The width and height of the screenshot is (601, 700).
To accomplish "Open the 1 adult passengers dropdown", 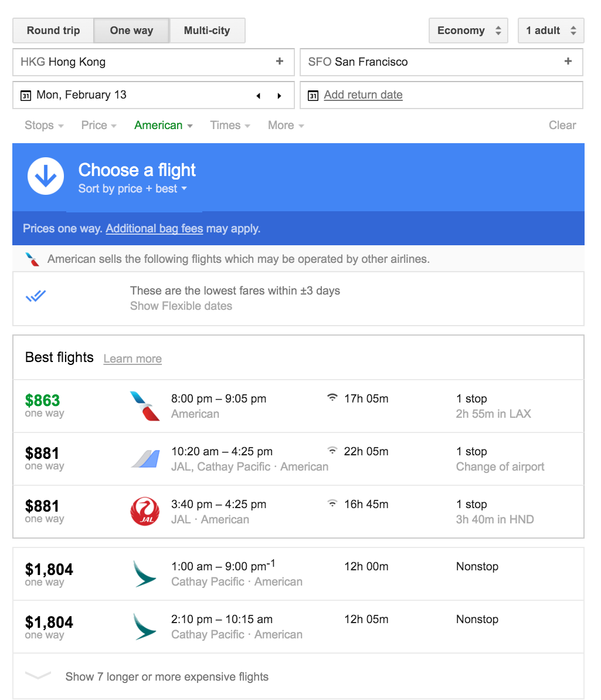I will click(x=551, y=31).
